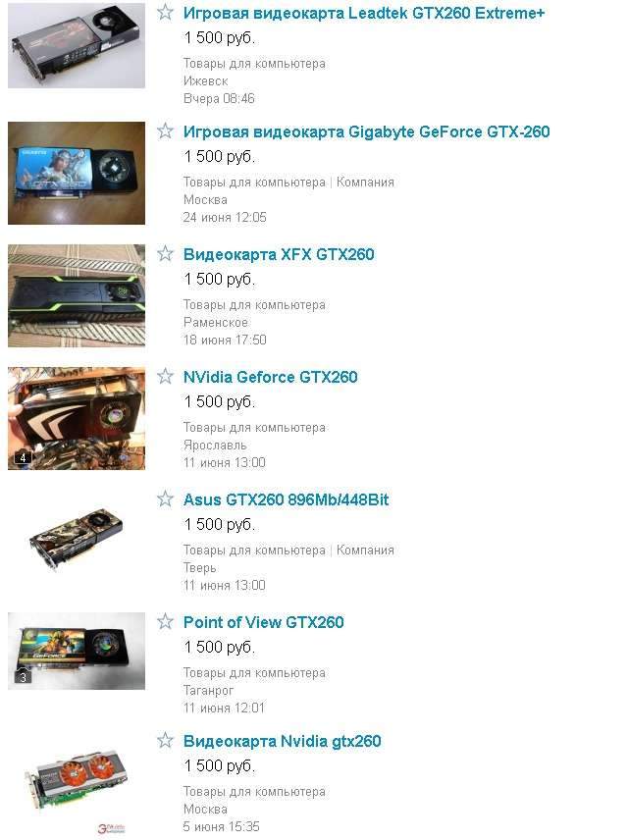View the Leadtek card photo thumbnail
The width and height of the screenshot is (628, 840).
point(77,45)
